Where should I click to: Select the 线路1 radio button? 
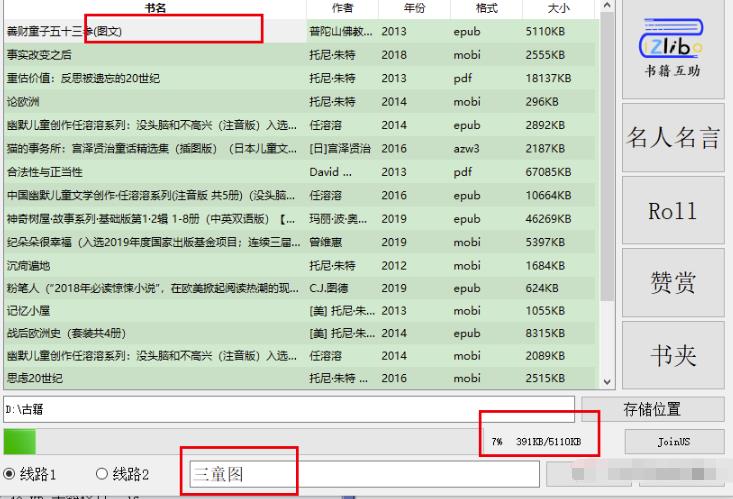[11, 473]
